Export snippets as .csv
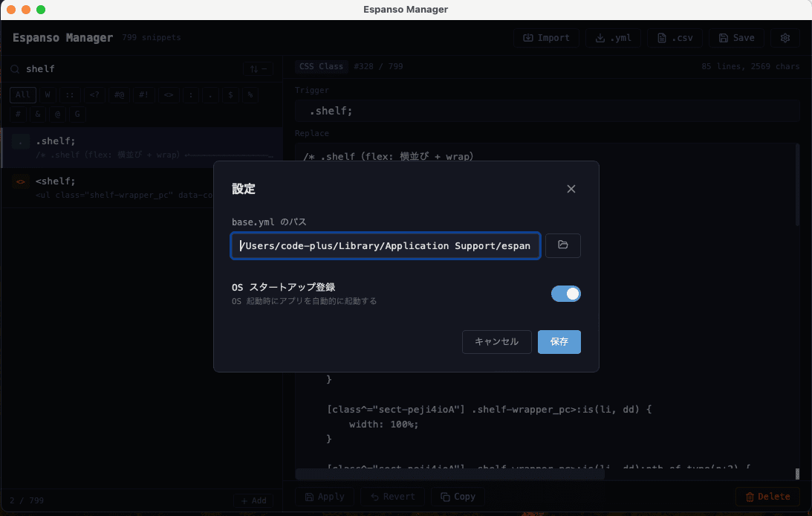Viewport: 812px width, 516px height. pyautogui.click(x=675, y=38)
